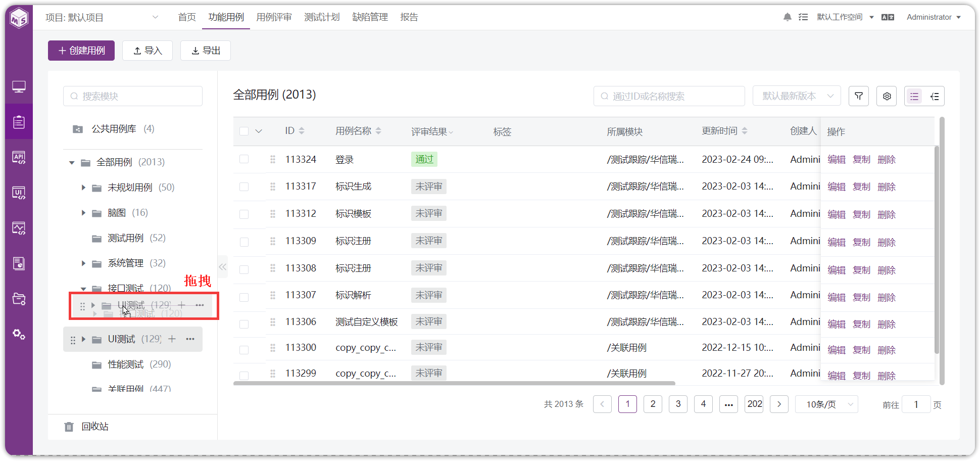980x461 pixels.
Task: Open the 10条/页 page size dropdown
Action: 826,404
